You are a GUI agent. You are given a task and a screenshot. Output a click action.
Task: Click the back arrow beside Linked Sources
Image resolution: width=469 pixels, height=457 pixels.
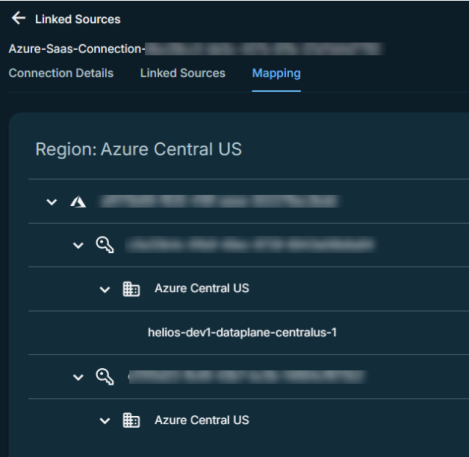18,18
